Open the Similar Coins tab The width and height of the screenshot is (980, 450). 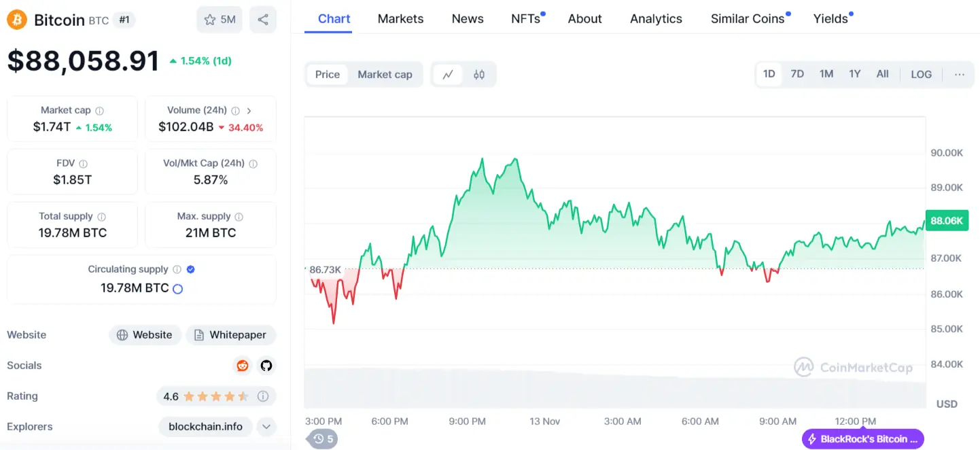tap(748, 19)
